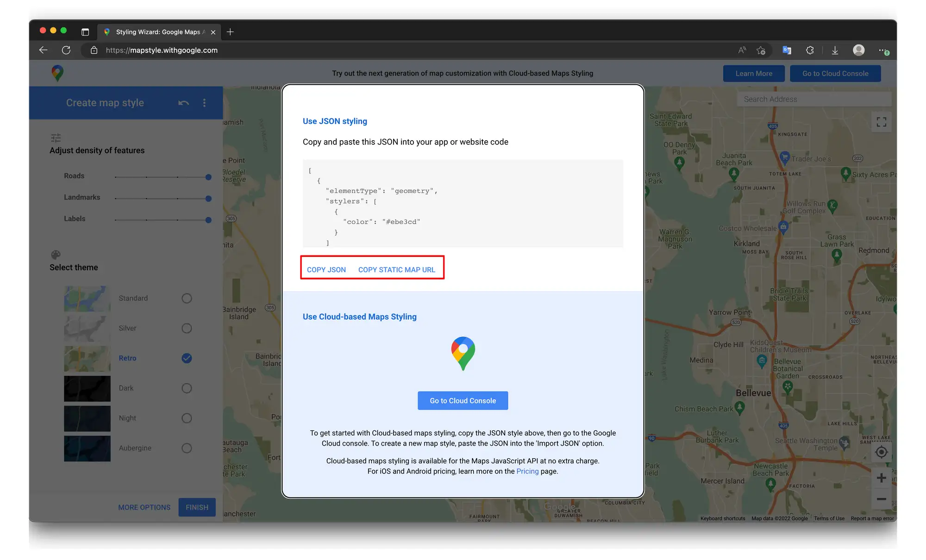
Task: Select the Standard theme radio button
Action: pos(187,298)
